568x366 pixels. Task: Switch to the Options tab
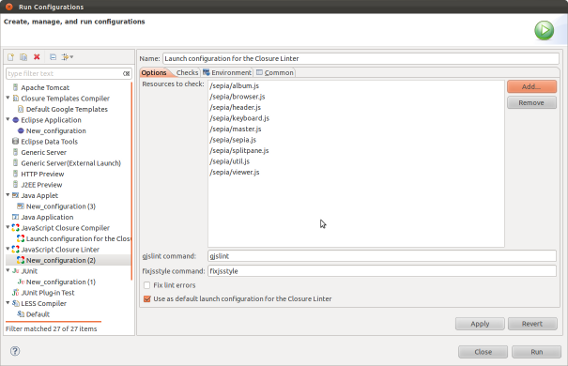tap(154, 72)
